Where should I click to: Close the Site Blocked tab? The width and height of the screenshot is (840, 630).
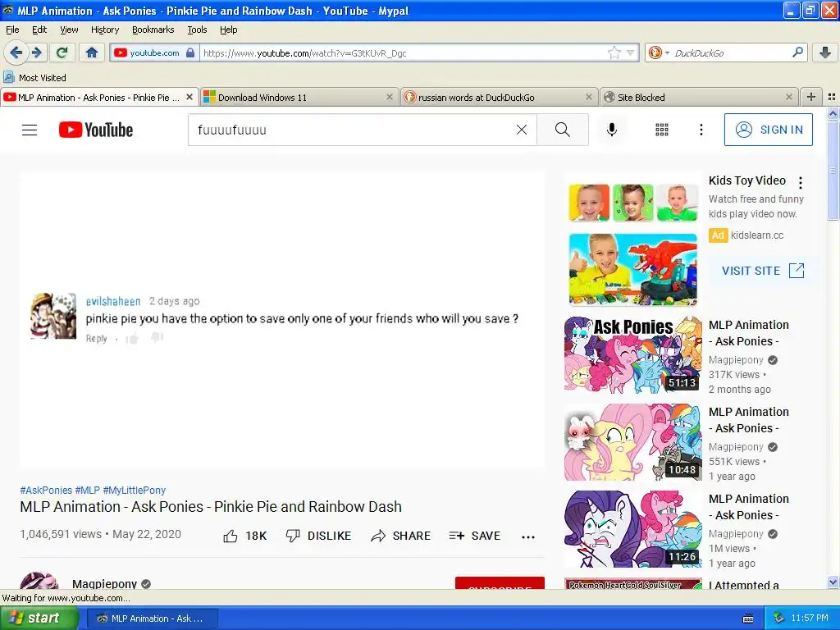pyautogui.click(x=788, y=97)
